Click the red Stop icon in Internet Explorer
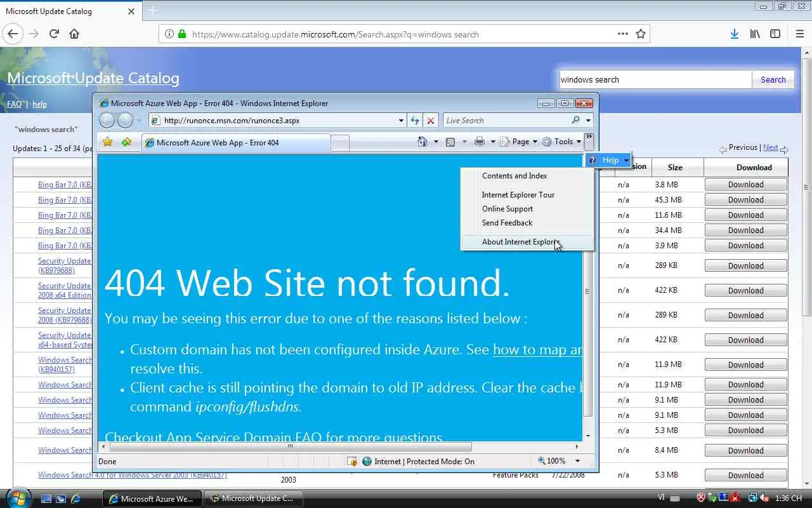 (x=431, y=120)
